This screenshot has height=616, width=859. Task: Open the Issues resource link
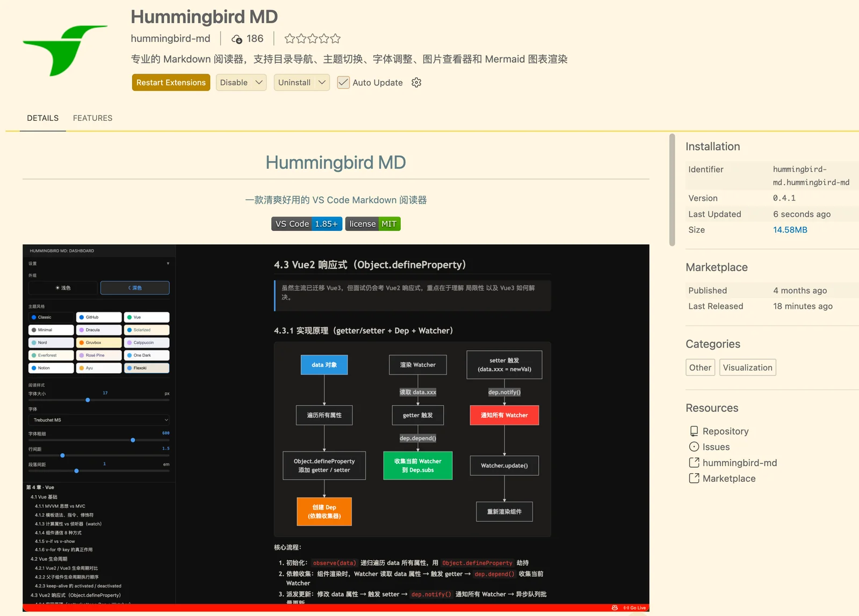coord(716,447)
